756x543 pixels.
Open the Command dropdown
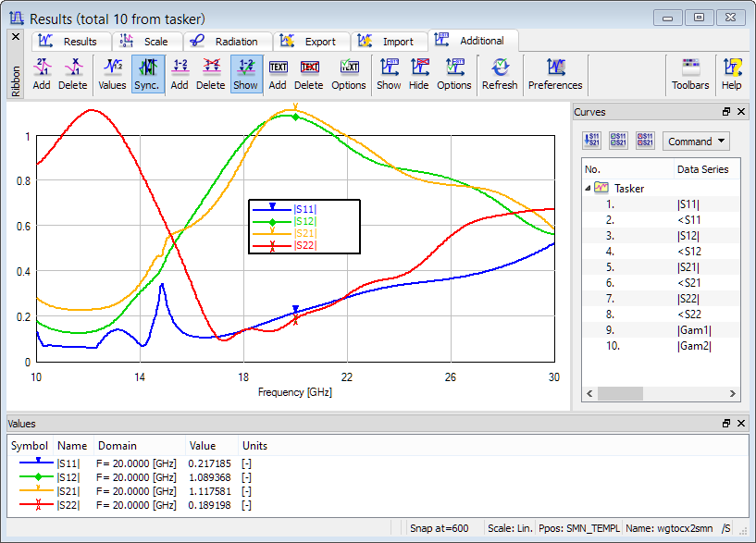coord(696,142)
